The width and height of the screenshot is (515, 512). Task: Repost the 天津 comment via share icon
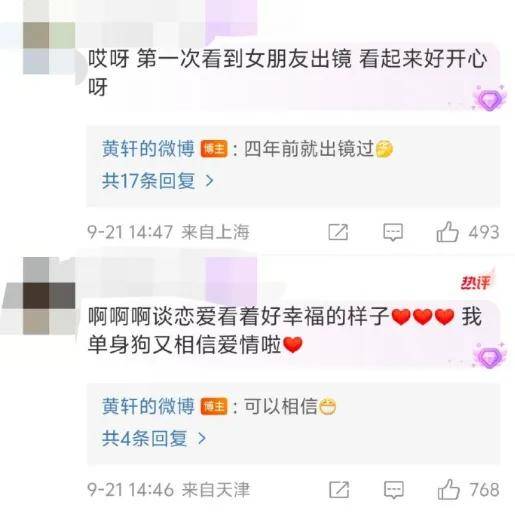tap(339, 490)
